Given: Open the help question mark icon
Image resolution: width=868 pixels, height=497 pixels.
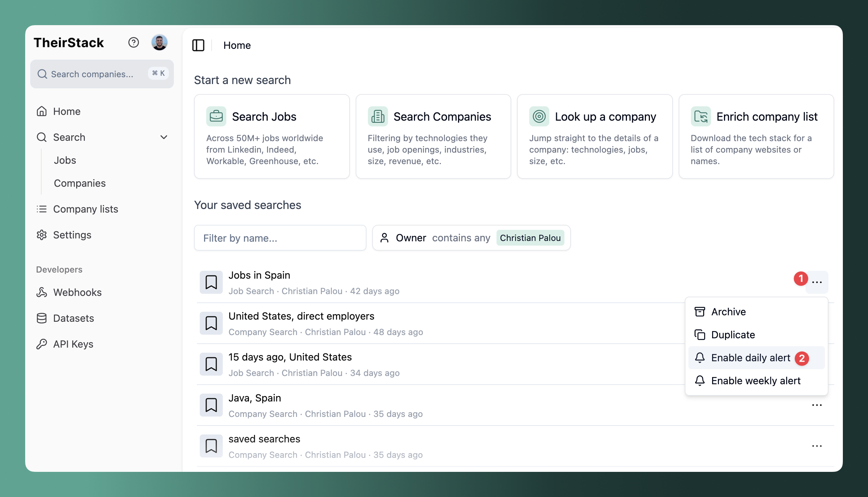Looking at the screenshot, I should point(133,43).
